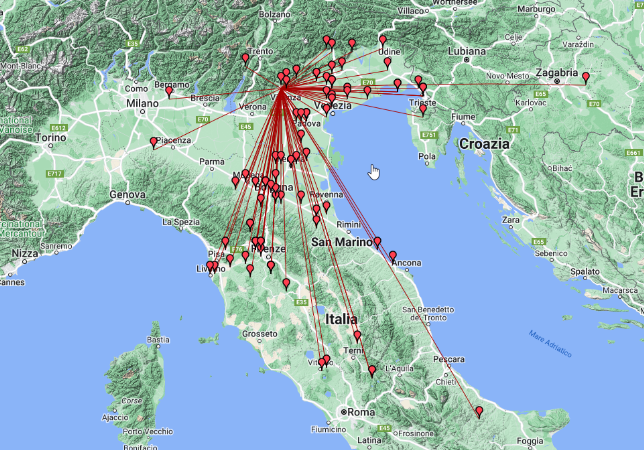
Task: Click the Pescara city label
Action: click(446, 358)
